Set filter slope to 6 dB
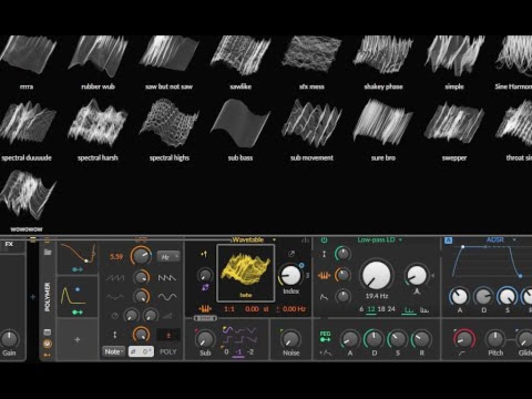Screen dimensions: 532x399 point(361,309)
